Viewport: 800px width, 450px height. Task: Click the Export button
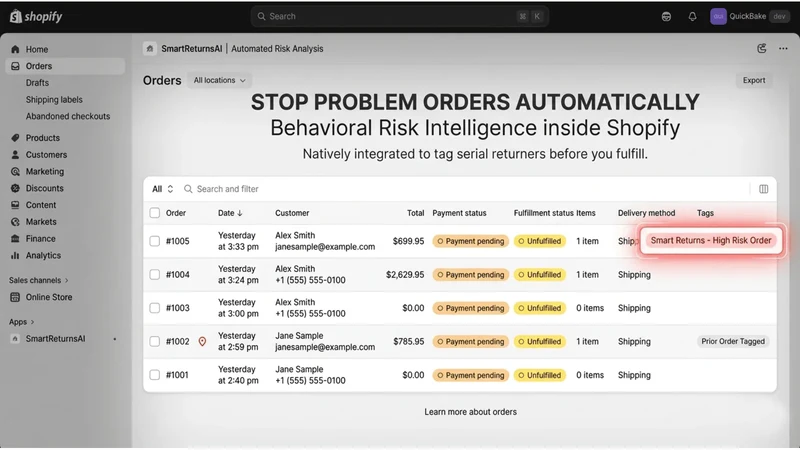[754, 80]
